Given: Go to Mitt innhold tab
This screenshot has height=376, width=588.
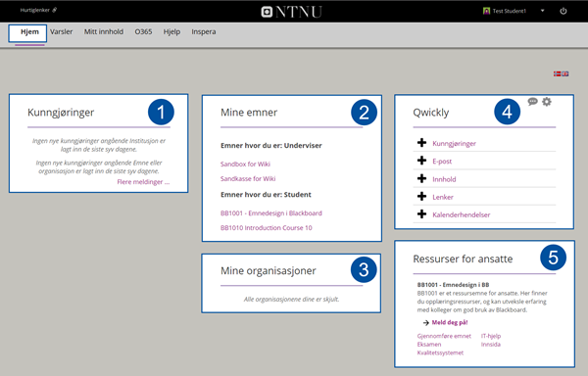Looking at the screenshot, I should (104, 32).
